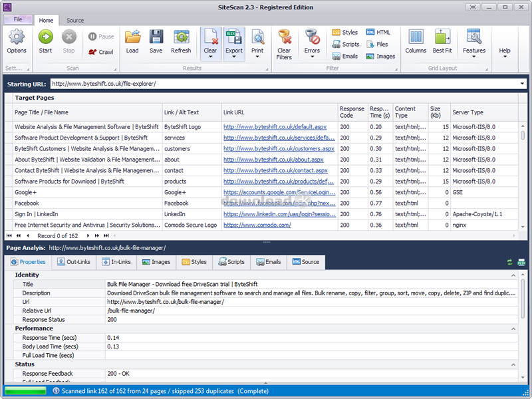This screenshot has width=532, height=399.
Task: Jump to last record in navigator
Action: click(x=106, y=235)
